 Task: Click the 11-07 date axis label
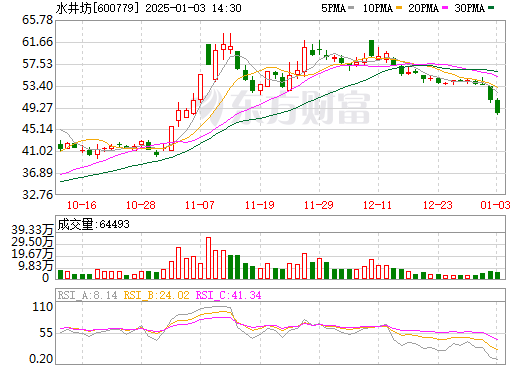tap(200, 205)
